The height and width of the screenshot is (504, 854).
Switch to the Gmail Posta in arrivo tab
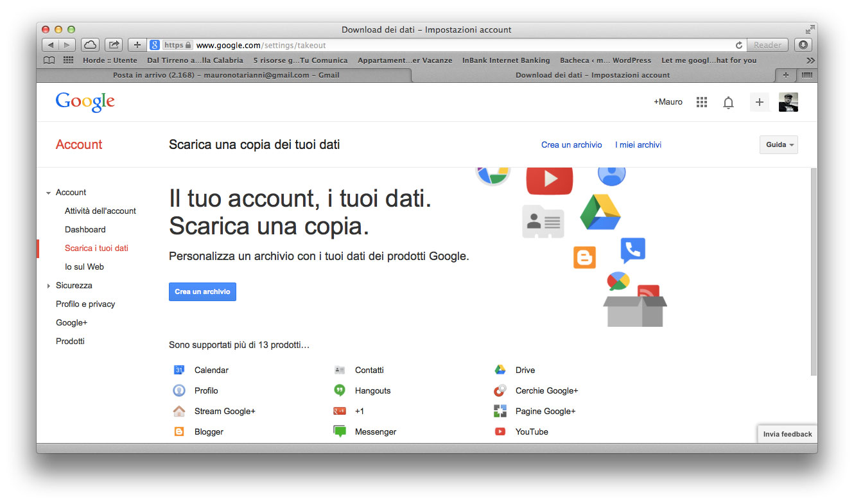pos(225,75)
